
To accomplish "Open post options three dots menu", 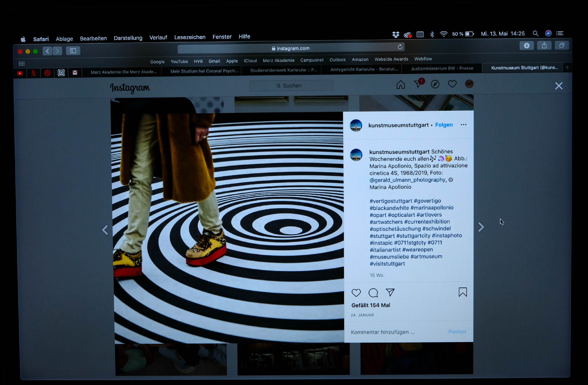I will coord(464,125).
